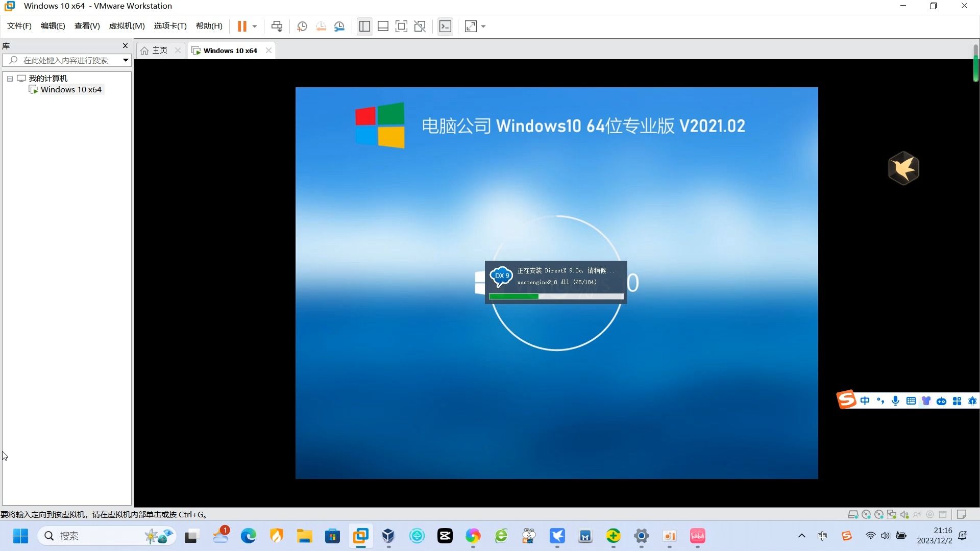
Task: Toggle punctuation mode on Sogou bar
Action: [x=880, y=401]
